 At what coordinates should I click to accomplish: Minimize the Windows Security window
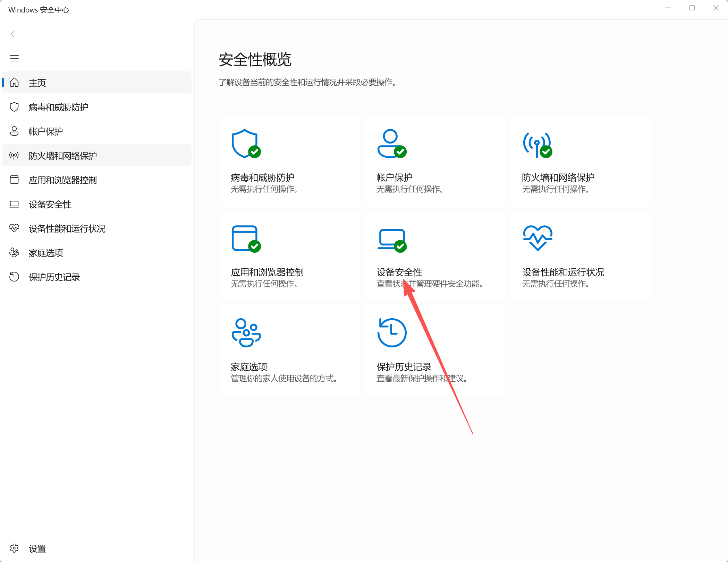(x=668, y=8)
